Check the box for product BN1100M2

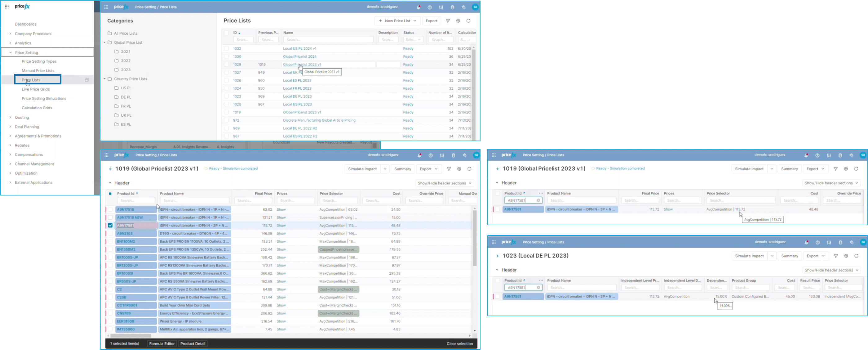110,241
